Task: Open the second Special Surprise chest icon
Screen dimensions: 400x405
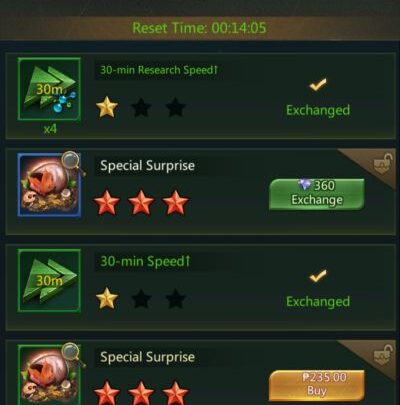Action: click(49, 375)
